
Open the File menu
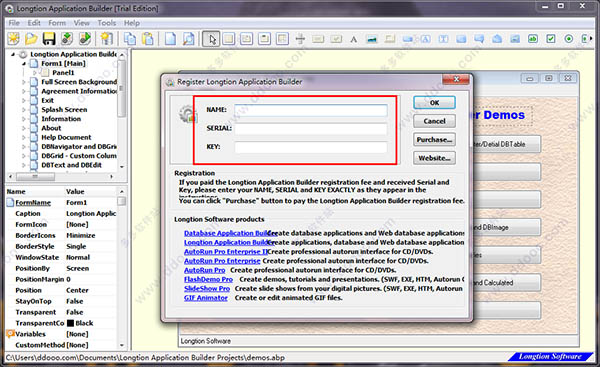click(14, 23)
